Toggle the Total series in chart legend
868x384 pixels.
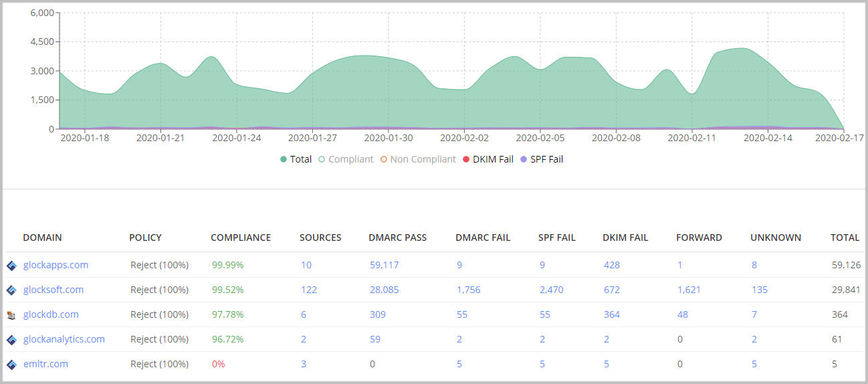[296, 159]
